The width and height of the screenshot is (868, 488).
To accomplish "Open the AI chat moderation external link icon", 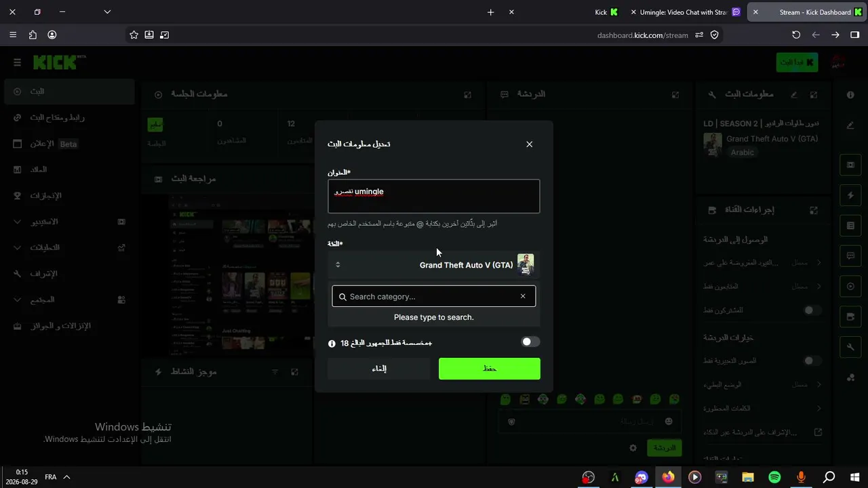I will click(818, 432).
